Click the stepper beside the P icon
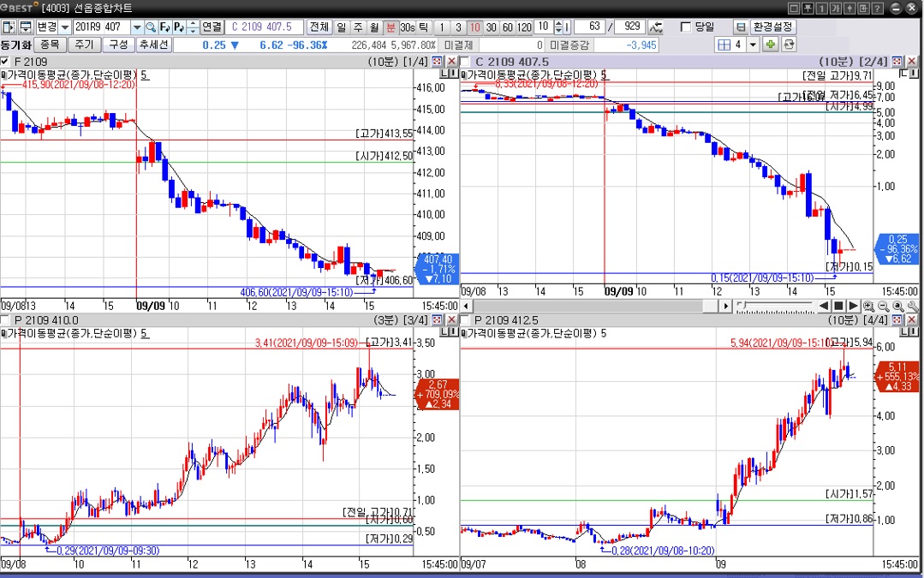Viewport: 924px width, 578px height. [193, 27]
